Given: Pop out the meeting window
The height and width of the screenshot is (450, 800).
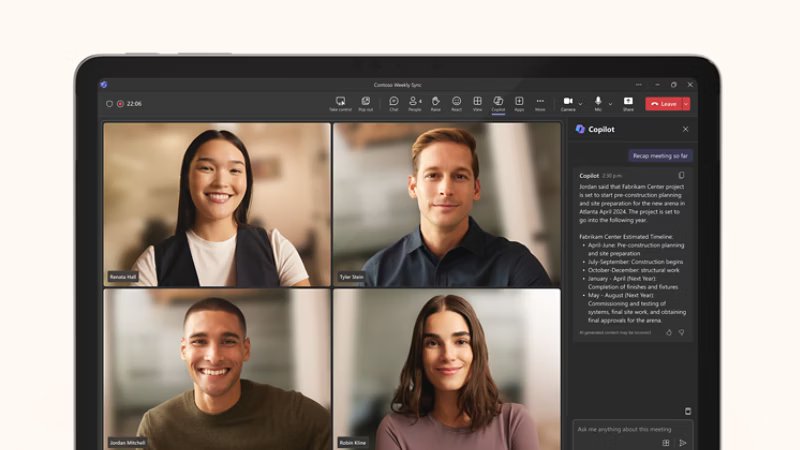Looking at the screenshot, I should click(x=365, y=104).
